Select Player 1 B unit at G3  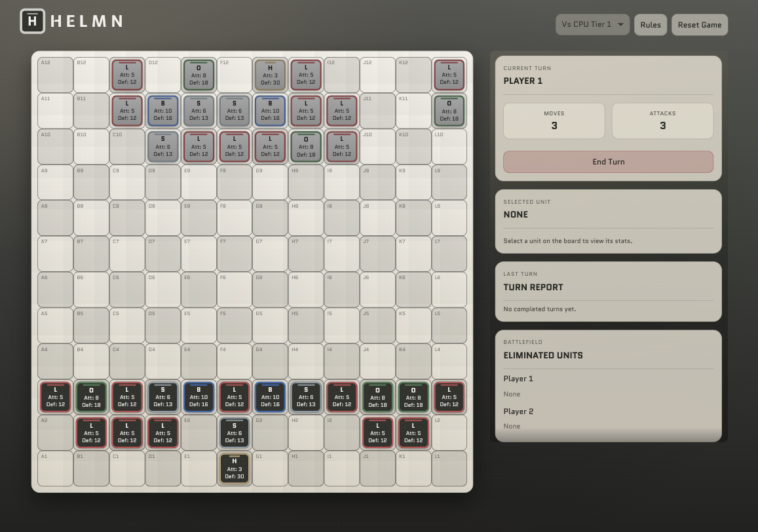(270, 397)
